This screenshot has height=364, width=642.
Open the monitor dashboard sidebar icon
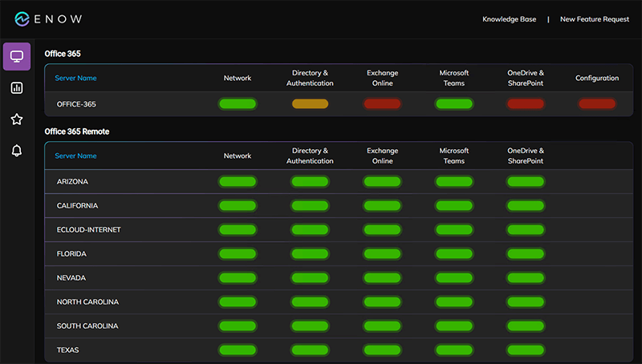pyautogui.click(x=17, y=56)
